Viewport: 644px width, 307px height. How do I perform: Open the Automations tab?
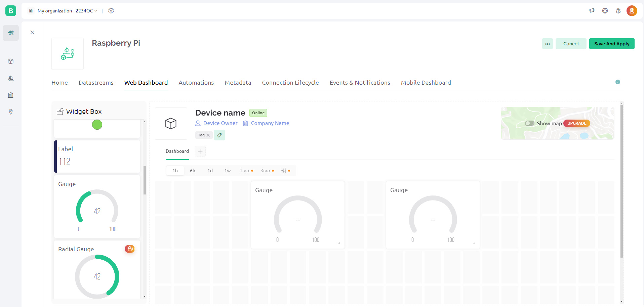196,83
